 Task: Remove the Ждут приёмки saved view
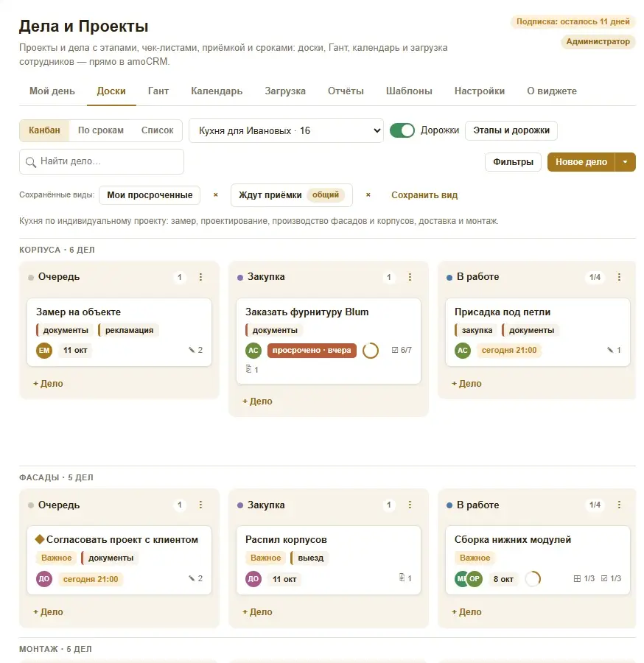click(368, 195)
